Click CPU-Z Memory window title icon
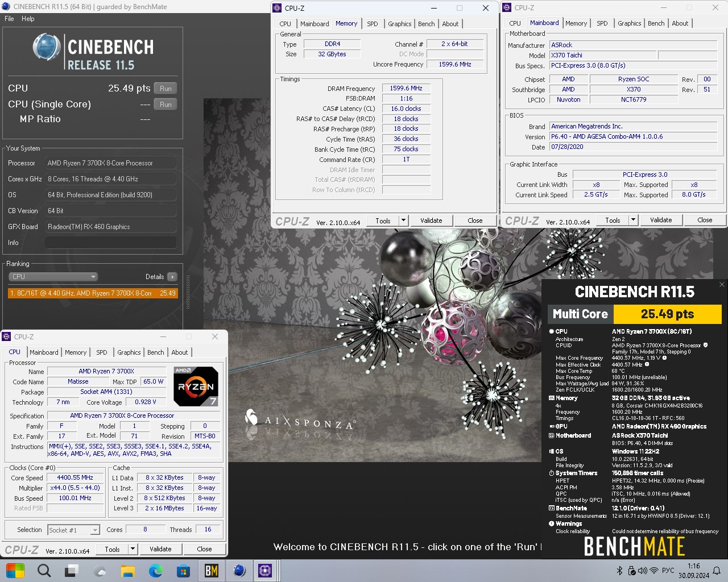 click(x=278, y=8)
